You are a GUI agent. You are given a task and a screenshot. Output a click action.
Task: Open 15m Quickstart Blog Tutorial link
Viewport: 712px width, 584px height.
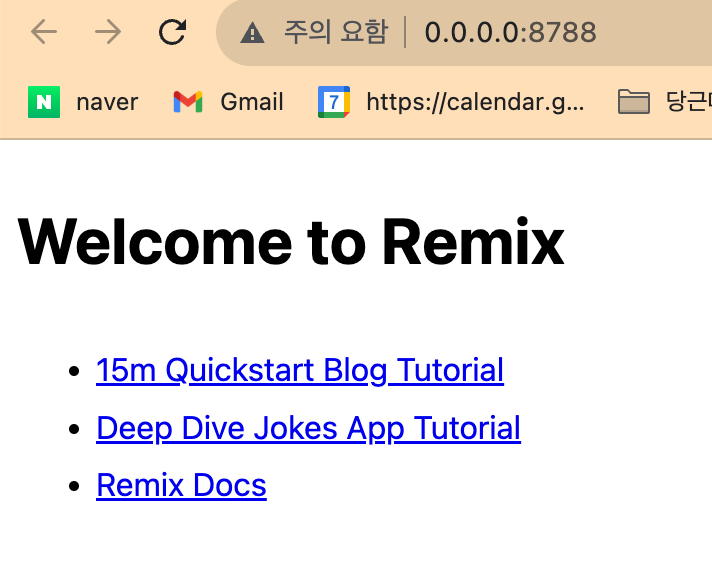pyautogui.click(x=300, y=370)
